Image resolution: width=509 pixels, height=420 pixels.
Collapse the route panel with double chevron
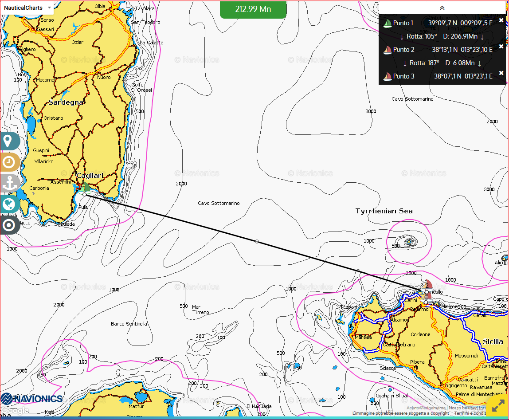(x=442, y=8)
